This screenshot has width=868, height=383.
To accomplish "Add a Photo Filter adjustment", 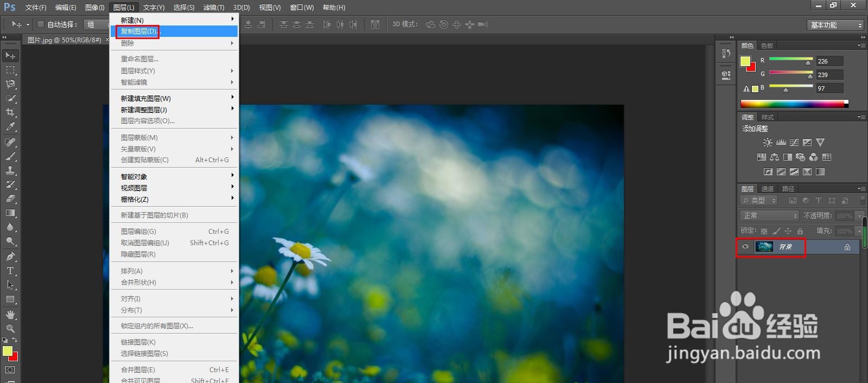I will (x=800, y=157).
